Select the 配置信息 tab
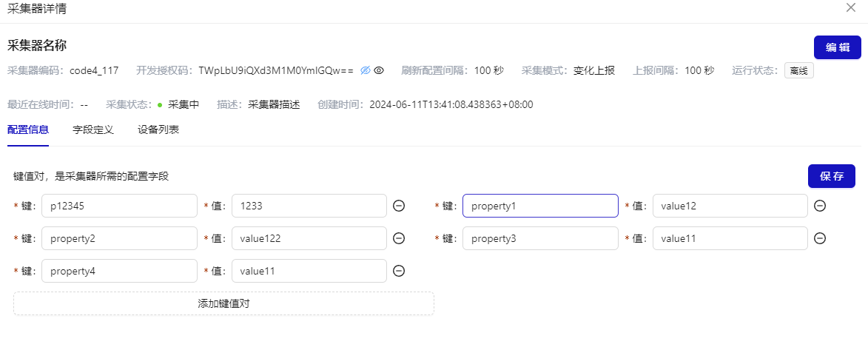868x350 pixels. click(28, 129)
